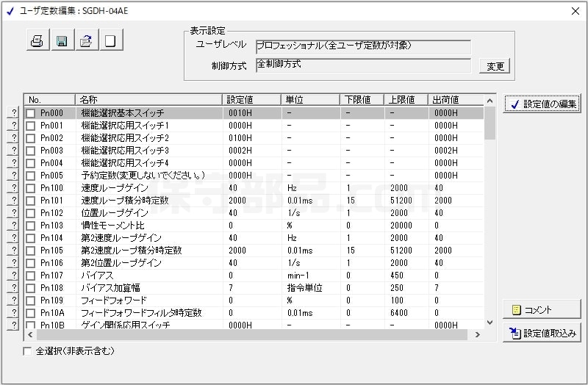Image resolution: width=588 pixels, height=385 pixels.
Task: Open the コメント button
Action: tap(542, 309)
